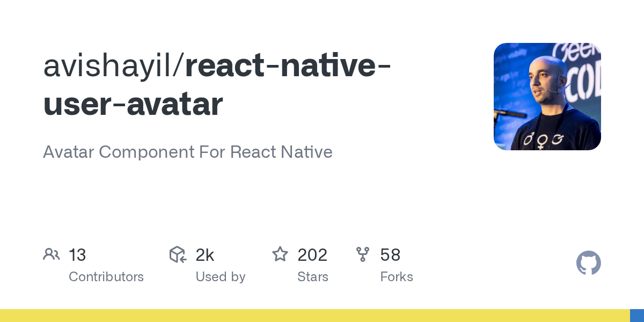Click the Forks label
The width and height of the screenshot is (644, 322).
tap(397, 277)
